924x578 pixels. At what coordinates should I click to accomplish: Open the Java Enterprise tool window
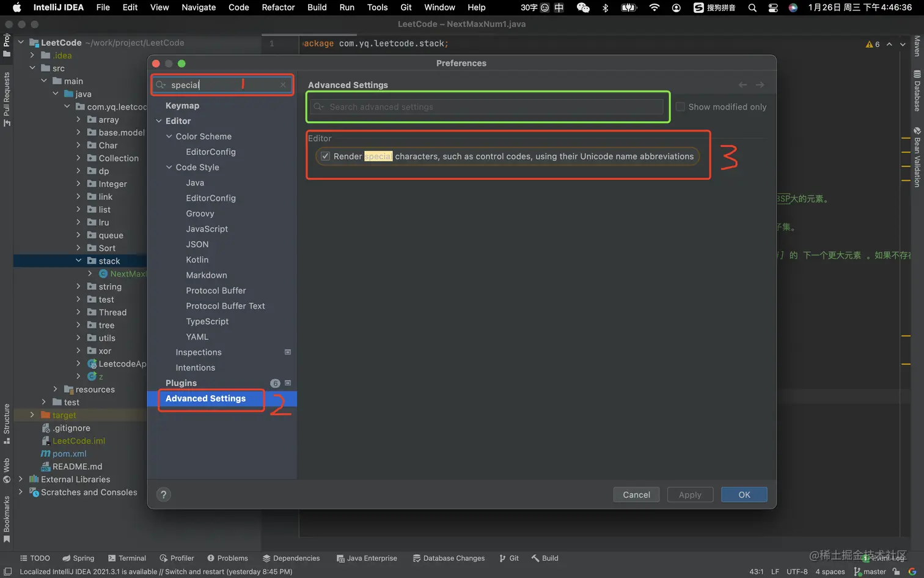(x=367, y=558)
